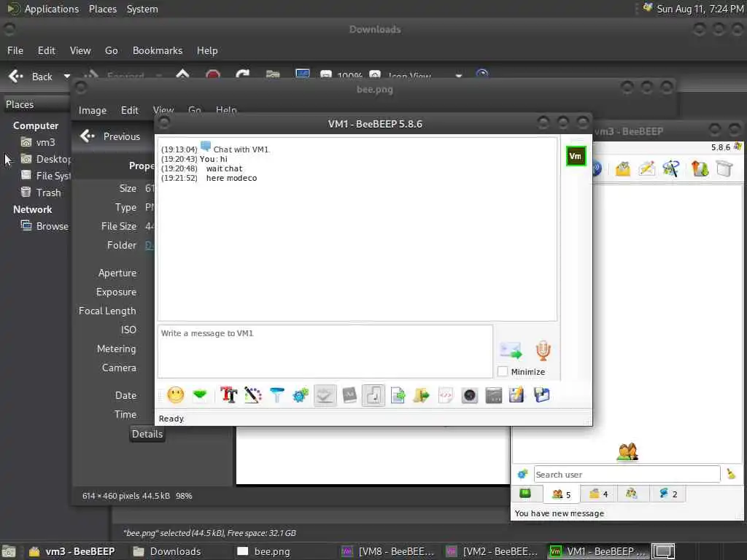This screenshot has width=747, height=560.
Task: Click the send message envelope button
Action: [511, 351]
